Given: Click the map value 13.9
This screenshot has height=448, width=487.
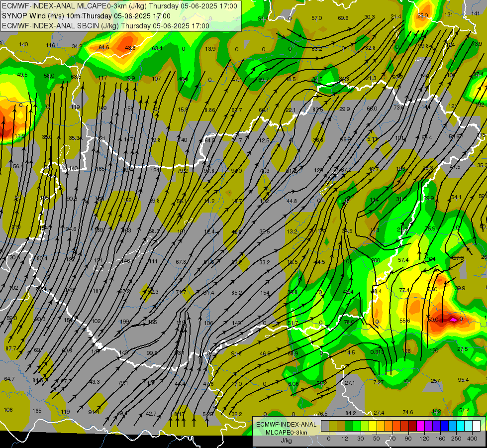Looking at the screenshot, I should [x=210, y=48].
